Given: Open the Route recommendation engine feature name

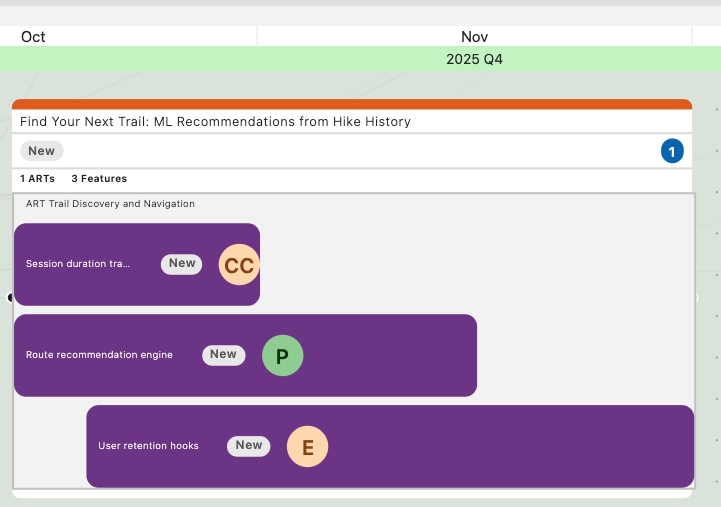Looking at the screenshot, I should tap(99, 355).
